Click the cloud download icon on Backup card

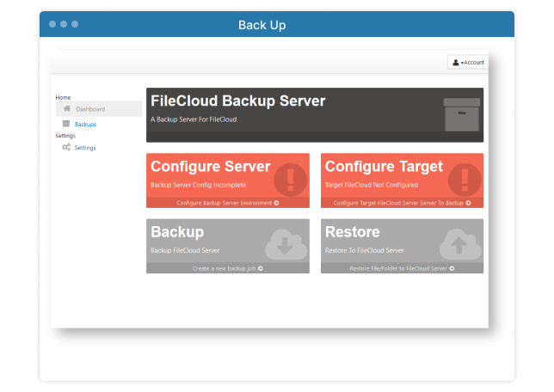286,244
